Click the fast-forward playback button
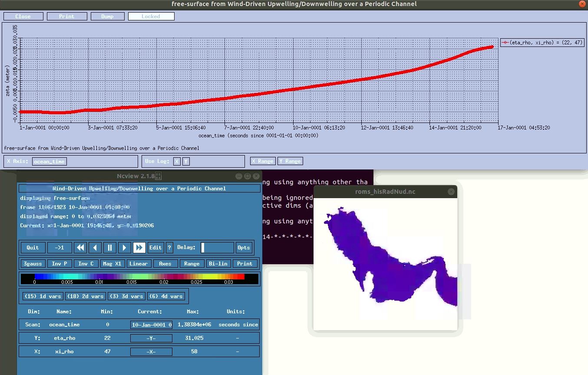 [139, 248]
